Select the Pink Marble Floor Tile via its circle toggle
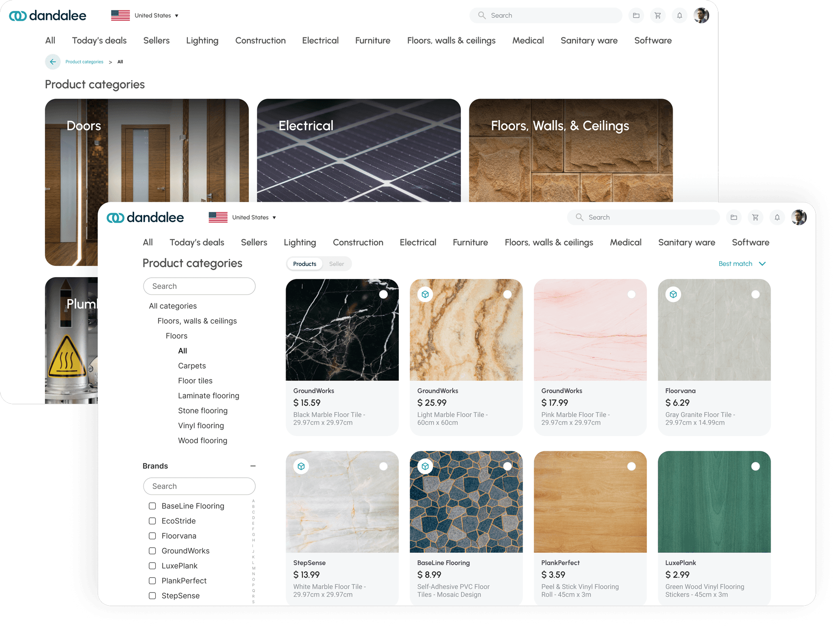This screenshot has width=840, height=630. 631,294
